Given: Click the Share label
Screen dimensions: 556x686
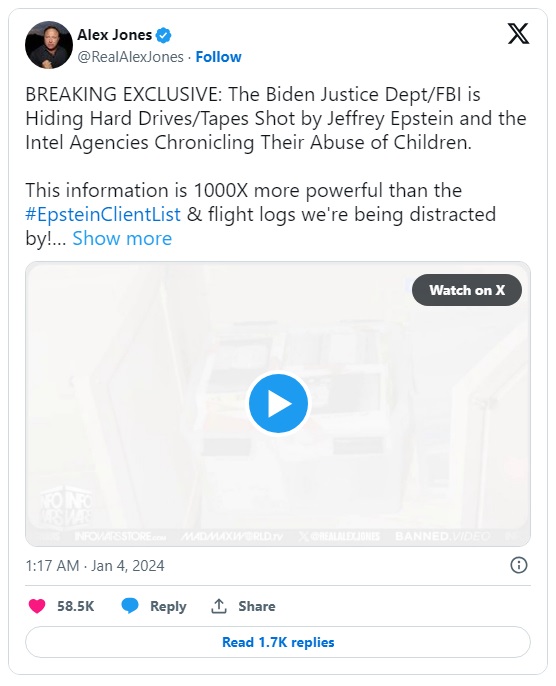Looking at the screenshot, I should coord(257,606).
